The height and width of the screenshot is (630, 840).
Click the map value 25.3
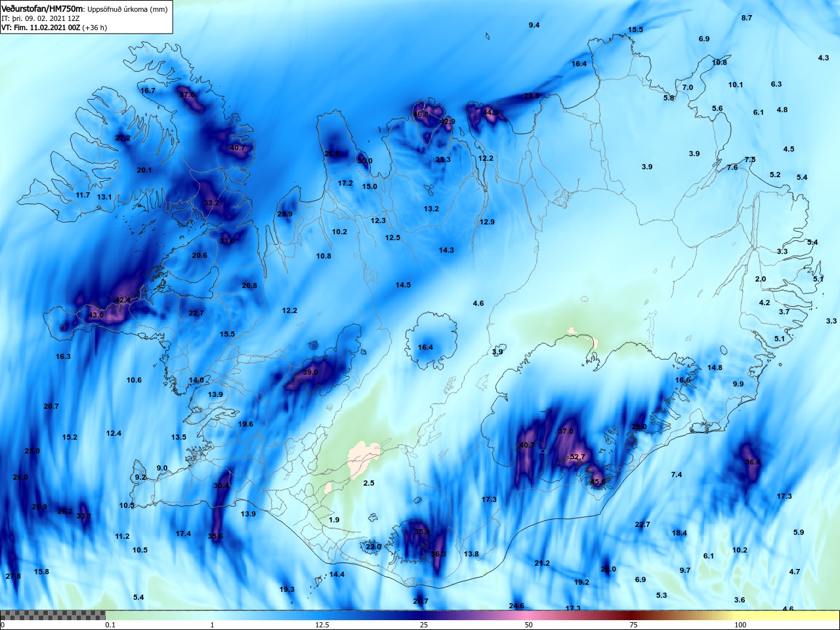pos(443,159)
